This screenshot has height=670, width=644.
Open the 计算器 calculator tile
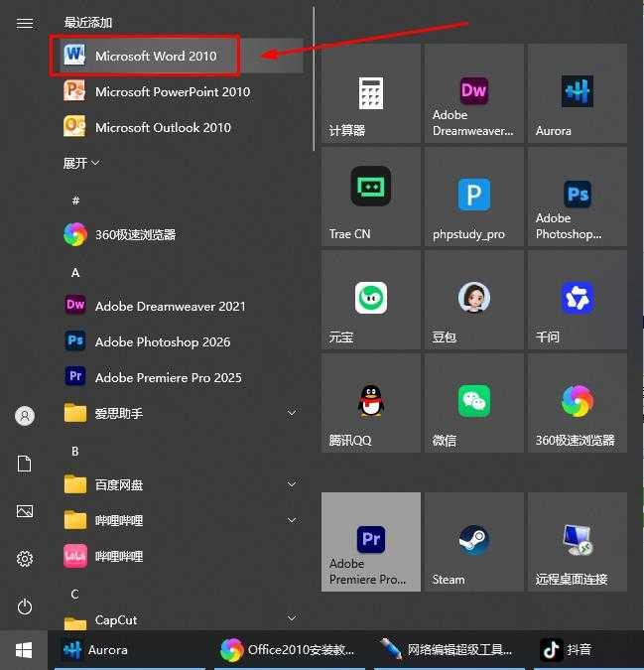(371, 93)
